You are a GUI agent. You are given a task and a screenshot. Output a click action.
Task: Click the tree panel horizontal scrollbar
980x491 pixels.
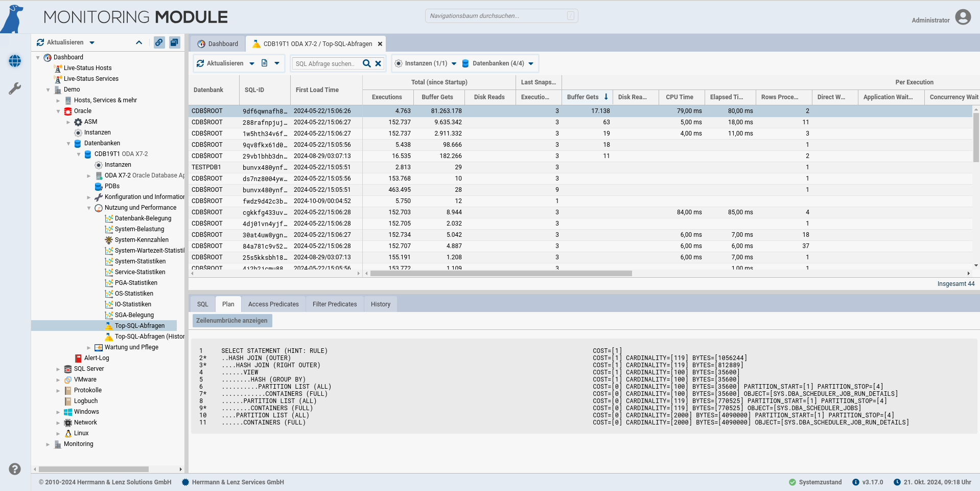tap(94, 469)
